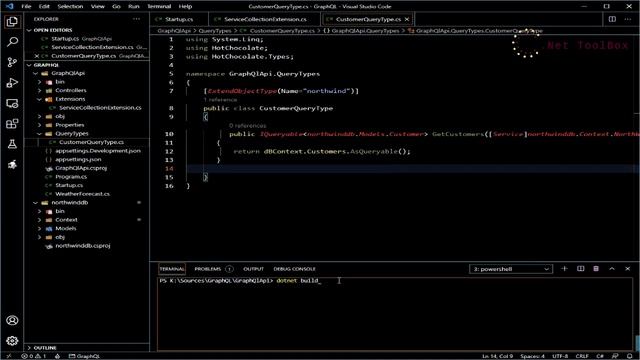Click the feedback icon in status bar

click(x=615, y=356)
